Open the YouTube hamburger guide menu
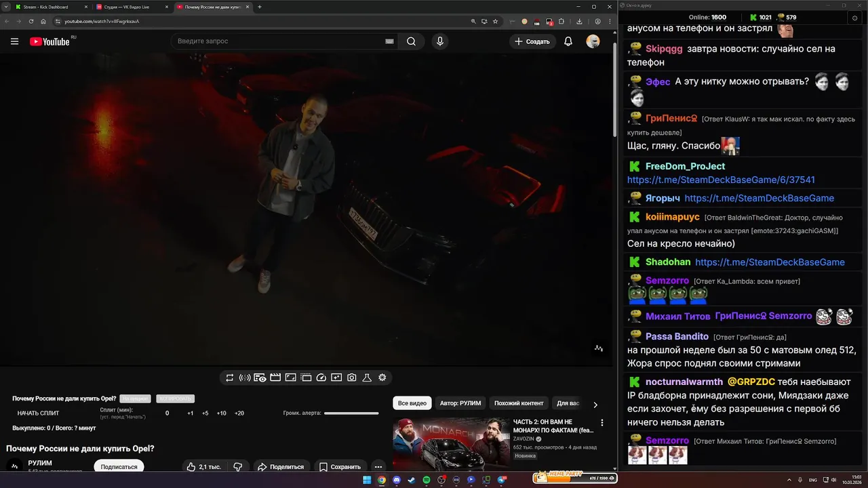 (14, 41)
